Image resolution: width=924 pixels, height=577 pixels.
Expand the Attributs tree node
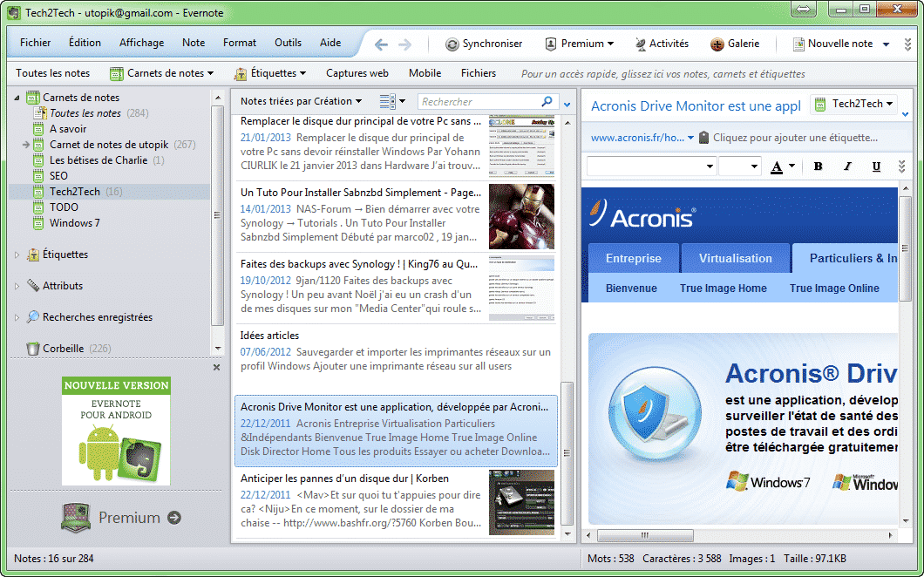click(x=17, y=286)
